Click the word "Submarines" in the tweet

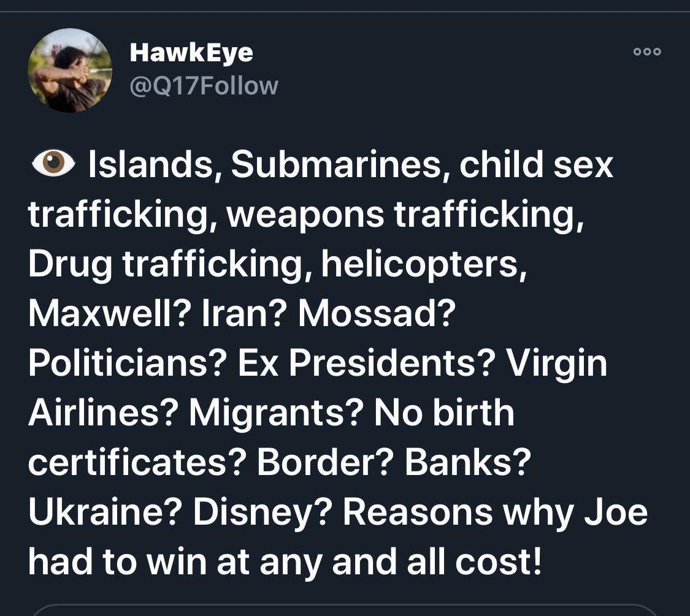click(337, 164)
